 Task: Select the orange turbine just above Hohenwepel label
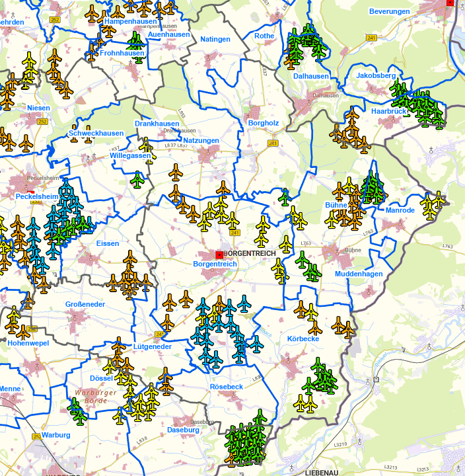click(x=23, y=332)
